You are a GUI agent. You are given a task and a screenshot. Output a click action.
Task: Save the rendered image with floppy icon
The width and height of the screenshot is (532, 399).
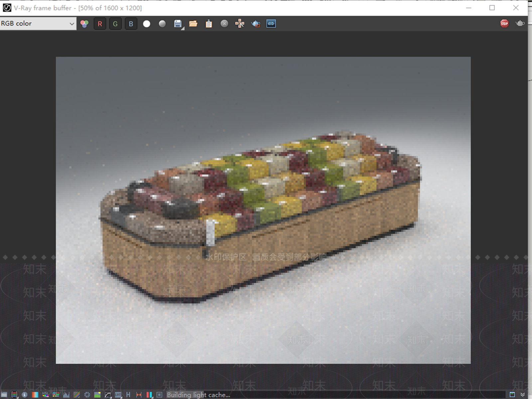178,24
